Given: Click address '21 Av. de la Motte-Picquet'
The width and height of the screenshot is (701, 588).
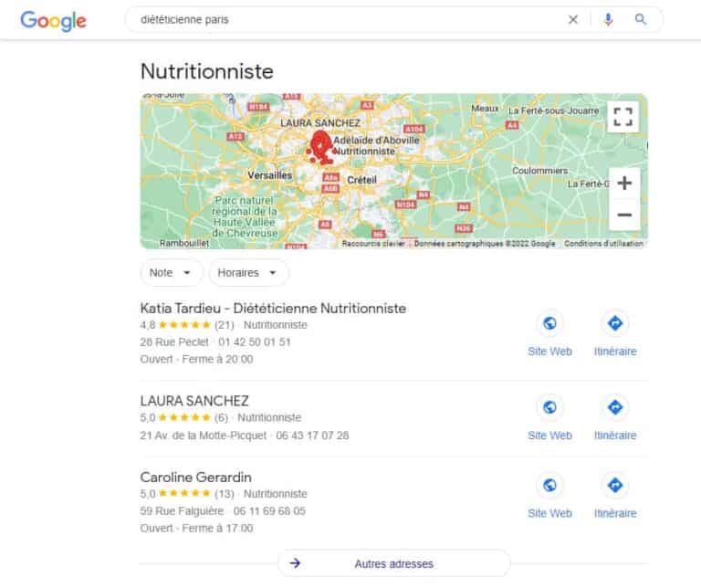Looking at the screenshot, I should (x=204, y=436).
